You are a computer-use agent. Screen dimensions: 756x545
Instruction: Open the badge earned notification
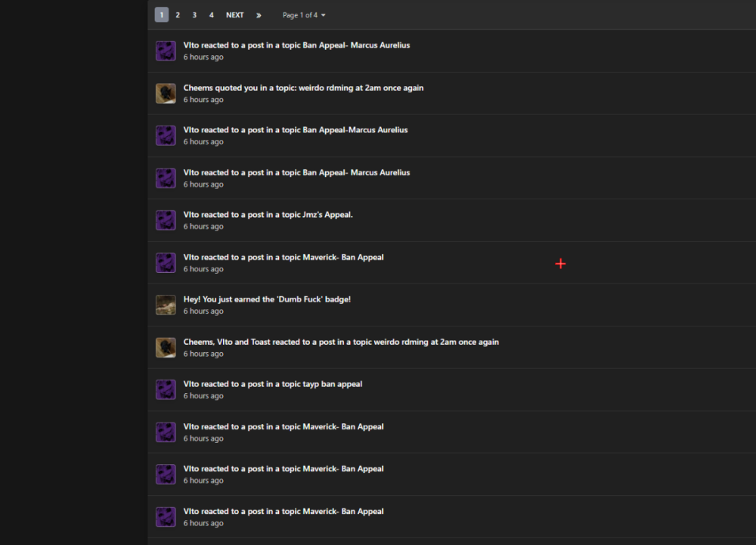[267, 299]
